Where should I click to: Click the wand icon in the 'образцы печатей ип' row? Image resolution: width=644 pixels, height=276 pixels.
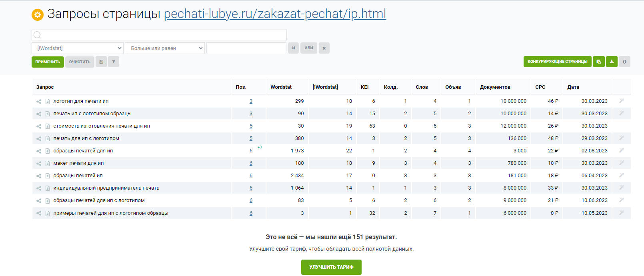(622, 175)
